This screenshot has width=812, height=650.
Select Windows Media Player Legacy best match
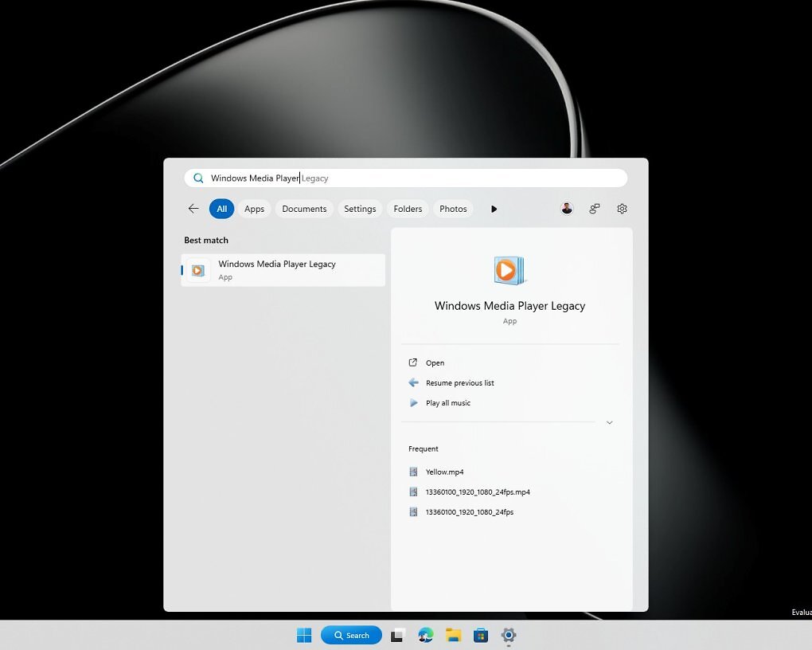pos(283,270)
